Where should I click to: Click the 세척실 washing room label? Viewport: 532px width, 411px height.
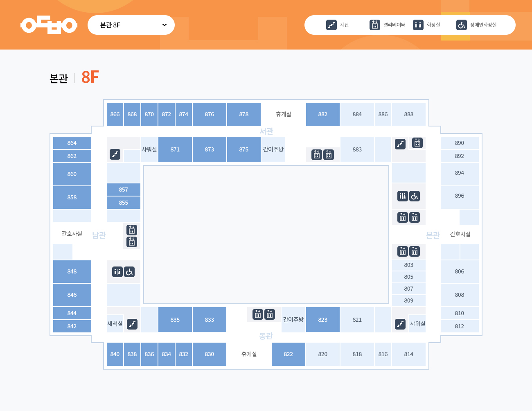click(115, 324)
